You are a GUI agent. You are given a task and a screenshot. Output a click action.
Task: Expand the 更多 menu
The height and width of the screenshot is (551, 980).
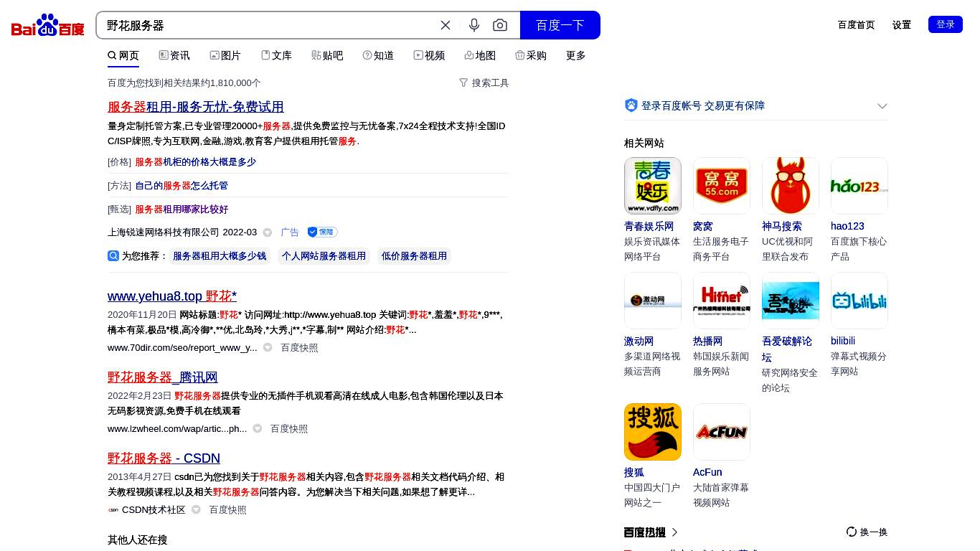click(576, 55)
